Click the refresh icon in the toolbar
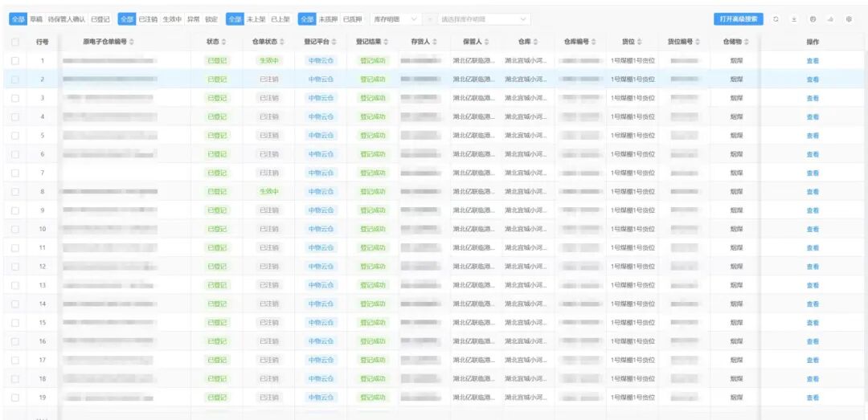Image resolution: width=868 pixels, height=420 pixels. (776, 18)
